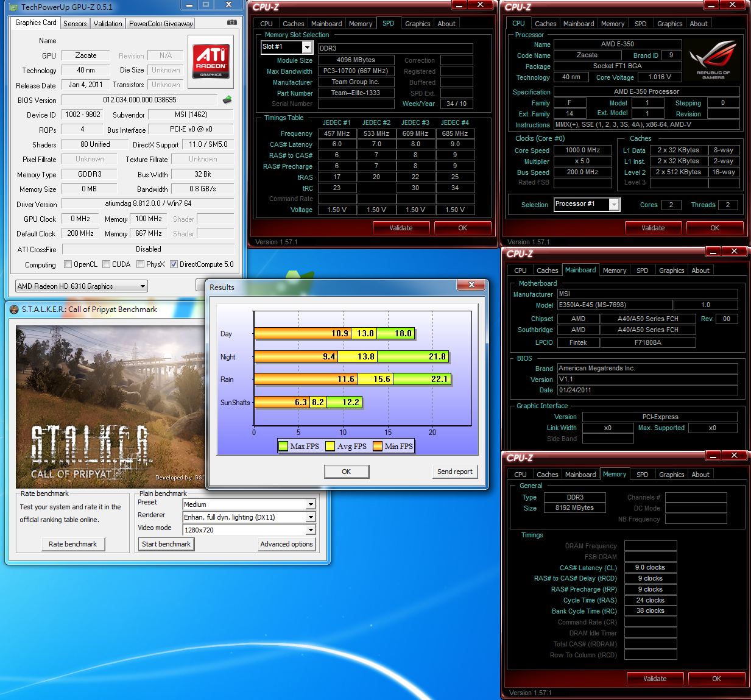Click the Start benchmark button
This screenshot has width=751, height=700.
pos(166,544)
